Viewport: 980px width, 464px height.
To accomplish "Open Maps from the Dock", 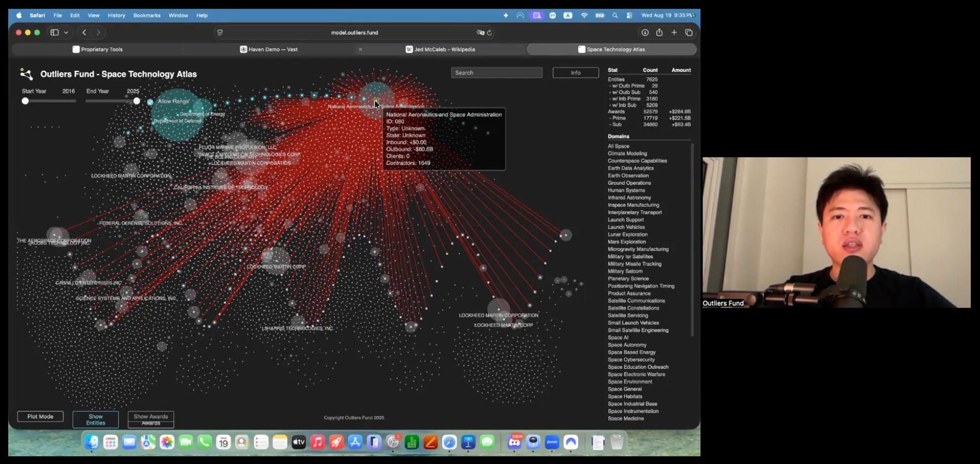I will 148,442.
